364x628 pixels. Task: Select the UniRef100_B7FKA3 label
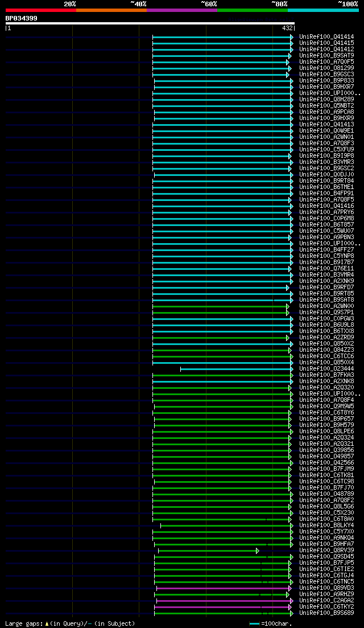click(326, 375)
